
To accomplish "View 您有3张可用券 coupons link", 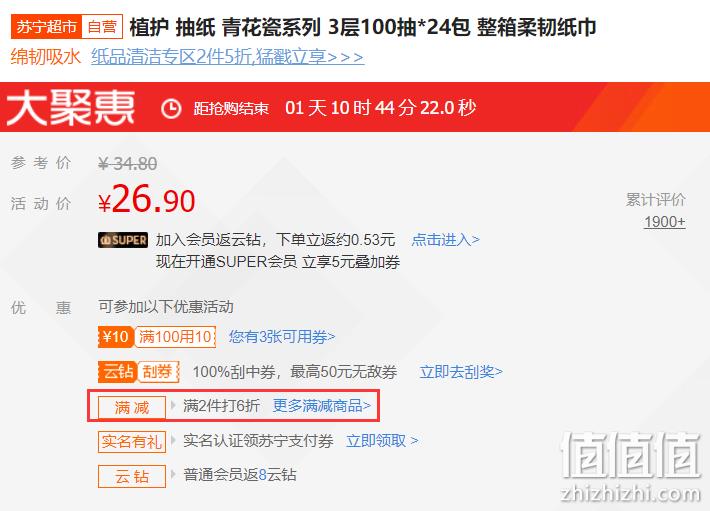I will [282, 337].
